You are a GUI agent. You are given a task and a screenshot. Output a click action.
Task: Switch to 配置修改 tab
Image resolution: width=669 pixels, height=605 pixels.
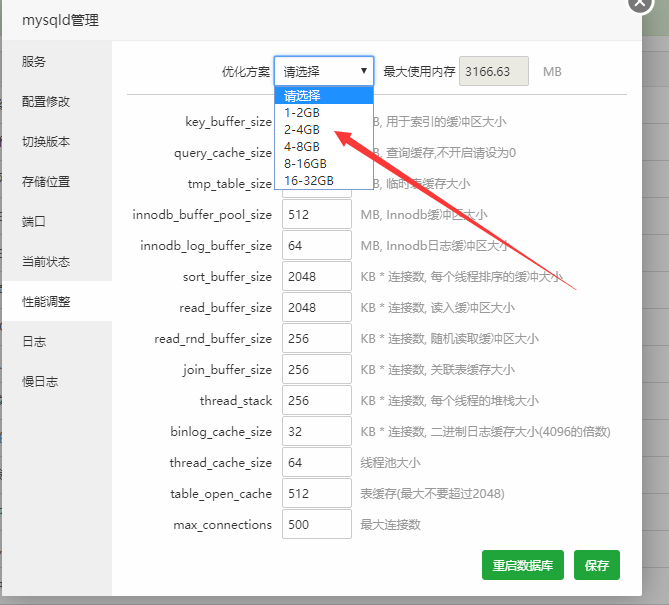pos(46,102)
